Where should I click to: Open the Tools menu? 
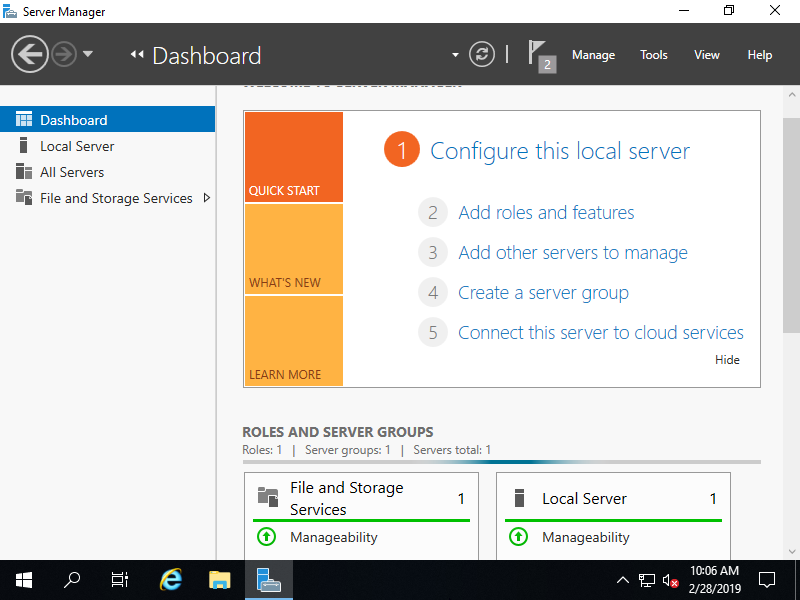point(653,55)
